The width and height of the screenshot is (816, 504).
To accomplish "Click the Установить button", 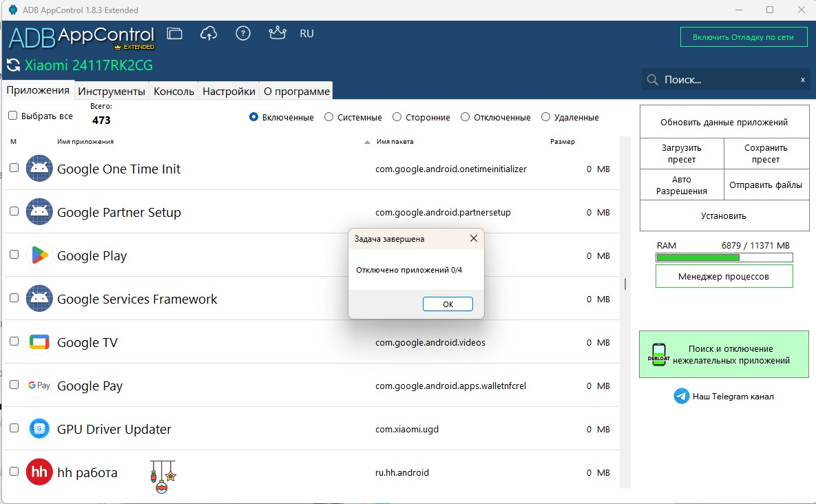I will tap(724, 216).
